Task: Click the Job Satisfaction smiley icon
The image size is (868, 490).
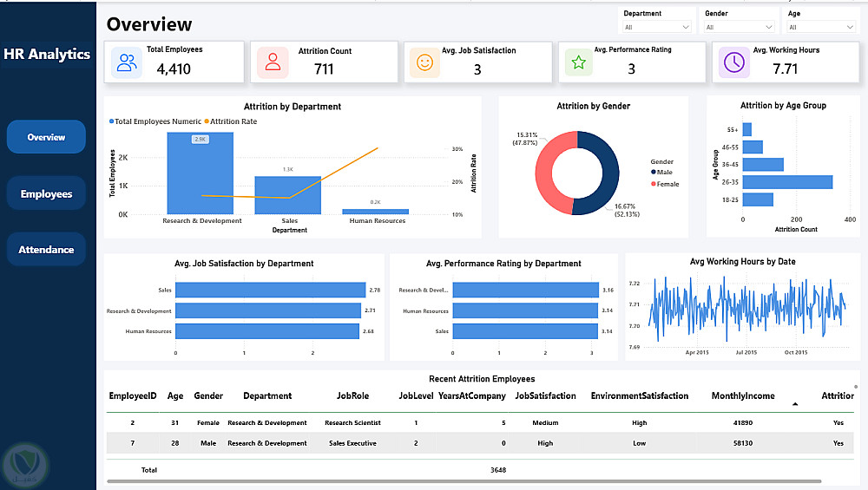Action: (x=424, y=62)
